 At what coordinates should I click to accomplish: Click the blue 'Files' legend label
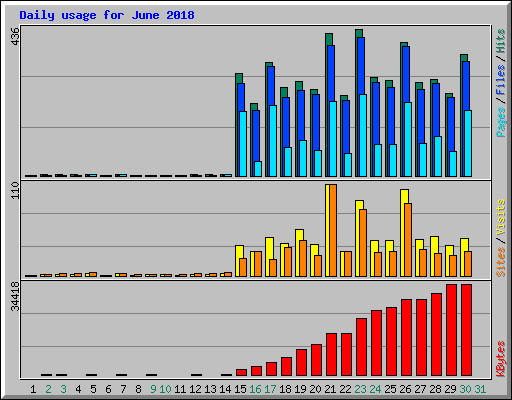[x=500, y=80]
